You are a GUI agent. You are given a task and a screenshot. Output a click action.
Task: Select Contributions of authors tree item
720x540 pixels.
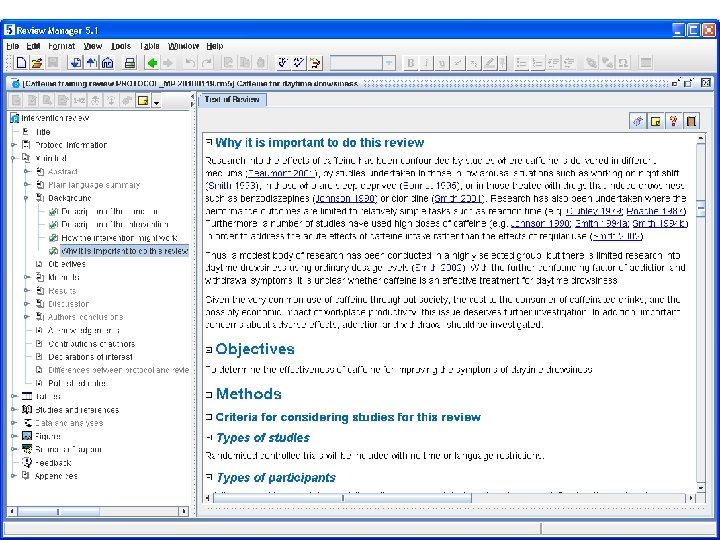pyautogui.click(x=91, y=343)
